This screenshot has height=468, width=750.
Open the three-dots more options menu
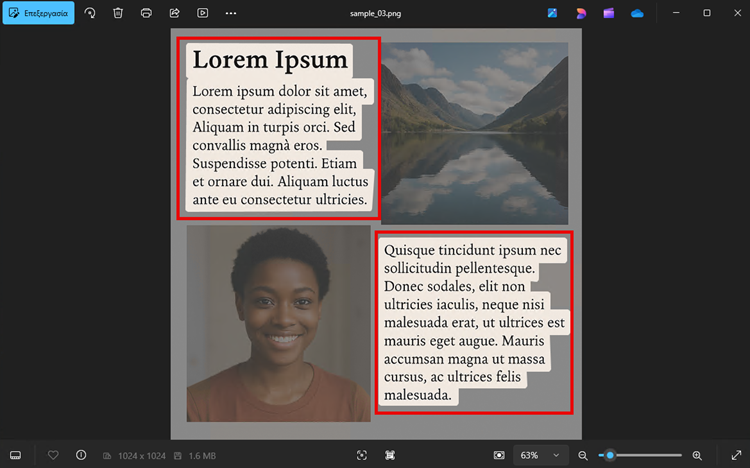(x=231, y=13)
